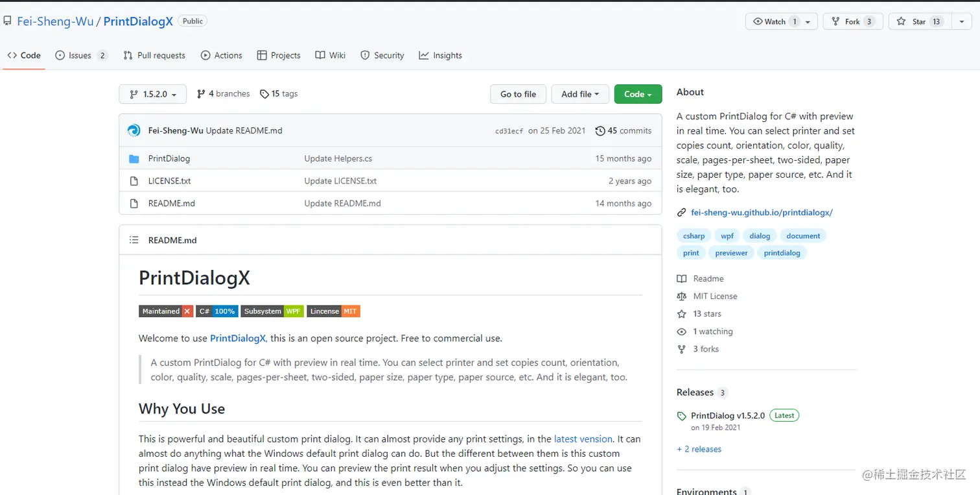Click the Fei-Sheng-Wu avatar in commit bar

click(134, 130)
